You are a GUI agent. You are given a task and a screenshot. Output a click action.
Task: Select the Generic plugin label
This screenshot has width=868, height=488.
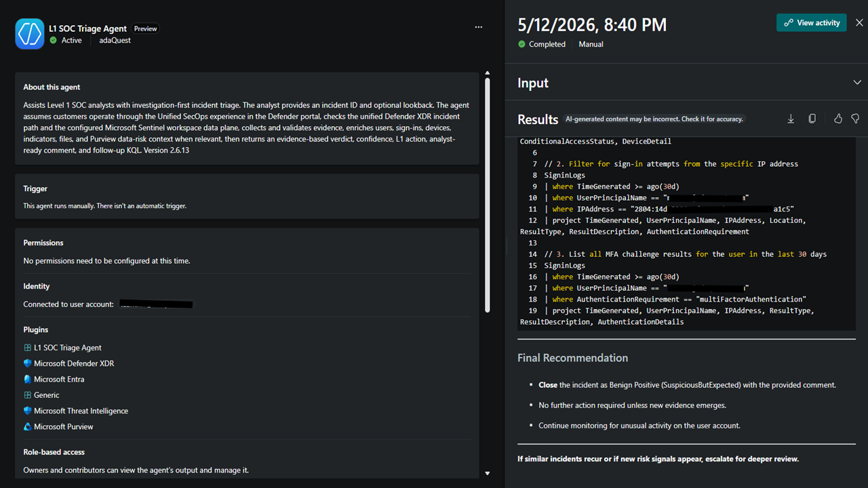tap(47, 395)
